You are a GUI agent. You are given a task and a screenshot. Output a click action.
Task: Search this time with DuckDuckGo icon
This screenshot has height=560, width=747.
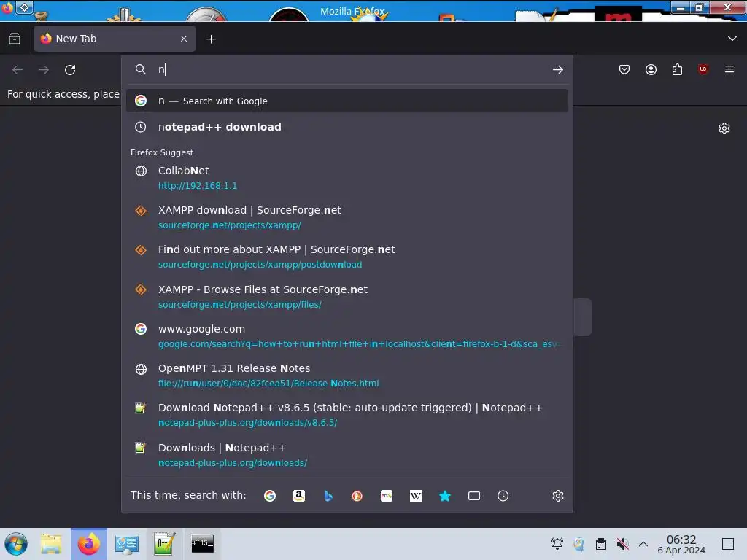357,496
